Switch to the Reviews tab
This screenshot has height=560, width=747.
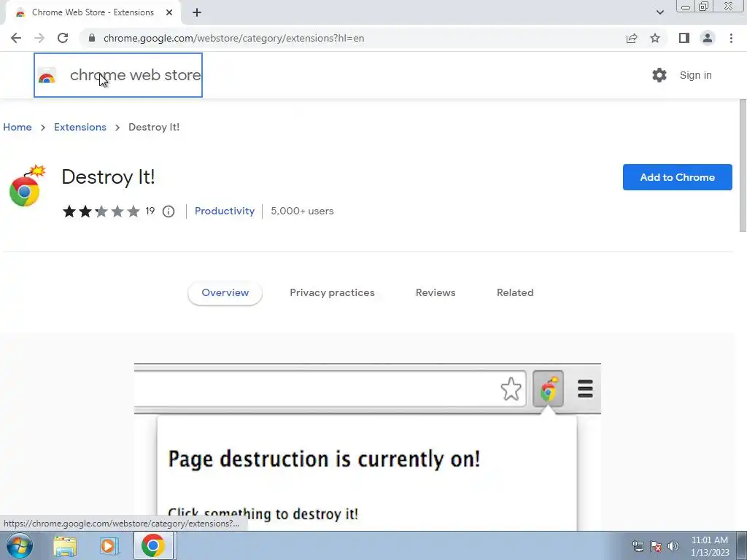[x=436, y=293]
